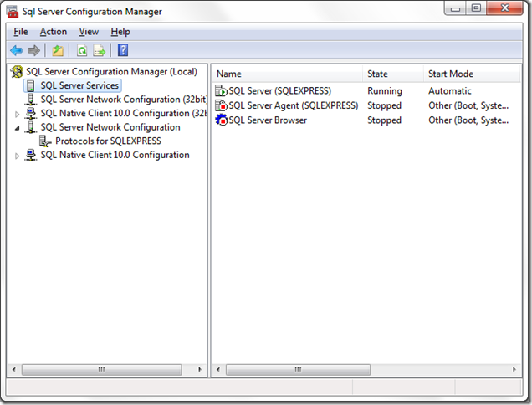The height and width of the screenshot is (405, 532).
Task: Click the app icon in the title bar
Action: 13,11
